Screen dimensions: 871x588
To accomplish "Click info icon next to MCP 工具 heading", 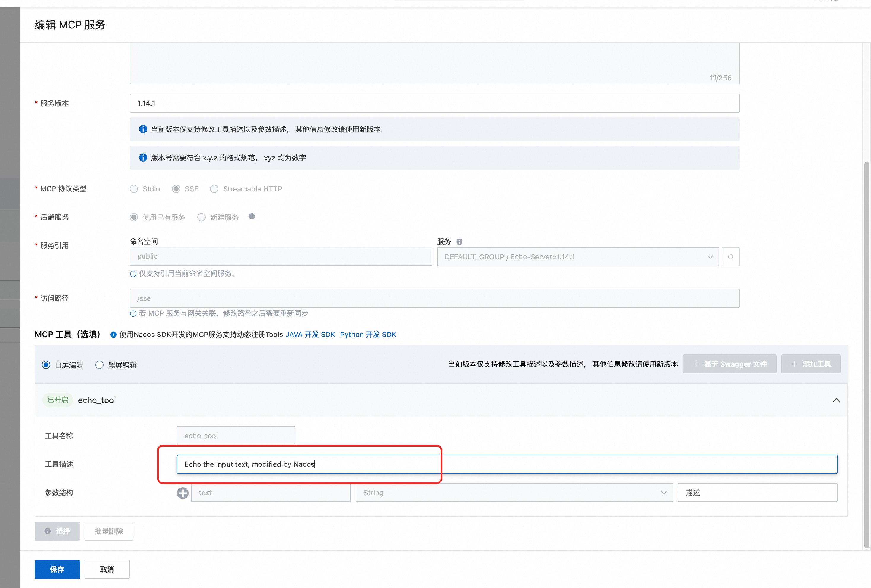I will 113,335.
